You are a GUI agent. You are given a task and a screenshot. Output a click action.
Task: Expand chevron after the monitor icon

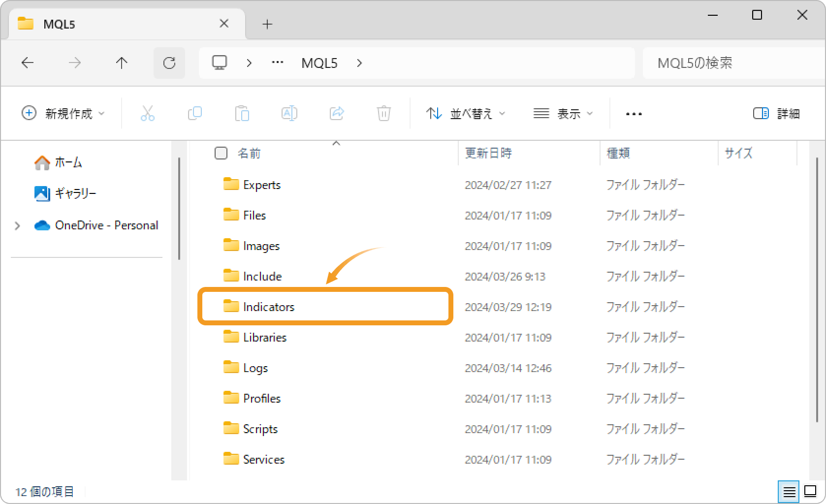(249, 63)
